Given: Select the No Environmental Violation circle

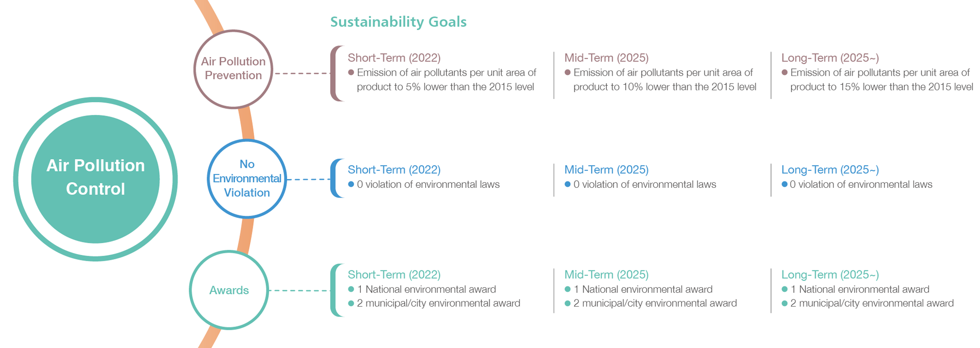Looking at the screenshot, I should (247, 179).
